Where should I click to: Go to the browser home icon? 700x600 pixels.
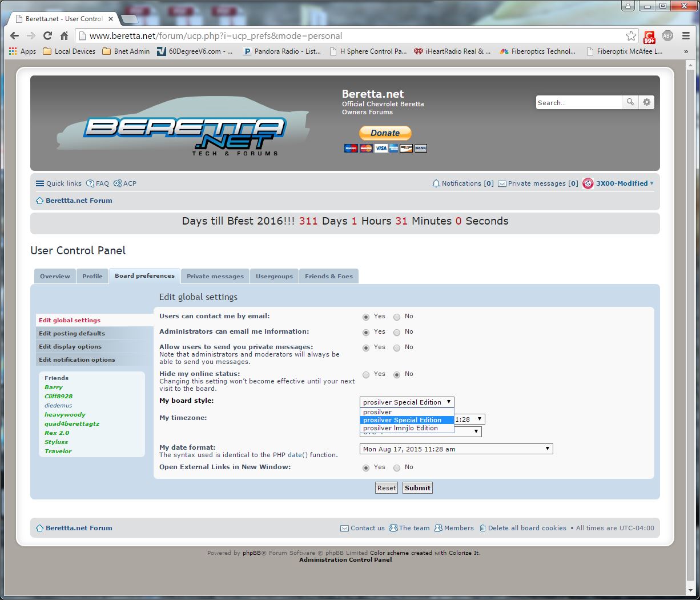click(x=65, y=35)
